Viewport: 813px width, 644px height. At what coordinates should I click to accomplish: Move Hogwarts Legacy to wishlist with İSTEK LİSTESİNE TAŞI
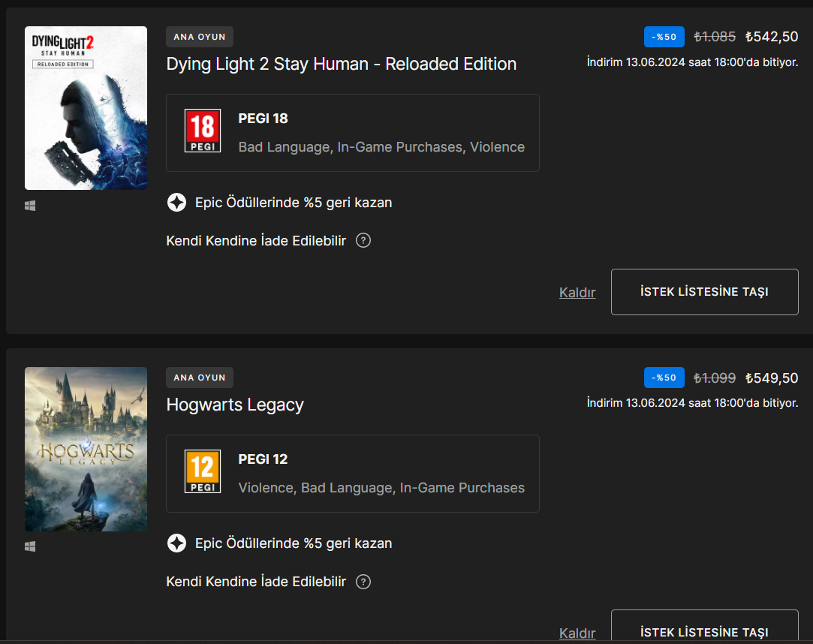[705, 627]
